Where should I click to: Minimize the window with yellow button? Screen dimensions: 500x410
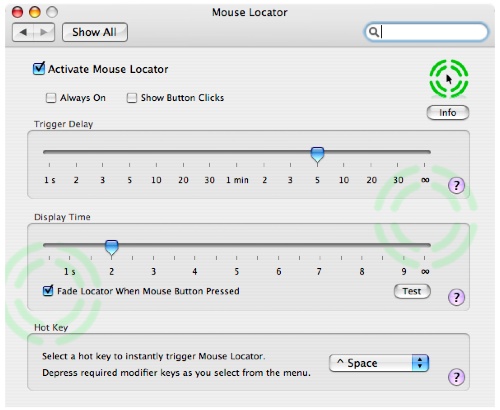pyautogui.click(x=35, y=12)
